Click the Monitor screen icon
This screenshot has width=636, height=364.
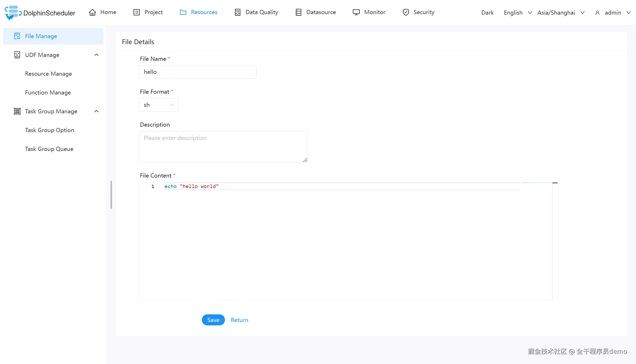tap(356, 12)
